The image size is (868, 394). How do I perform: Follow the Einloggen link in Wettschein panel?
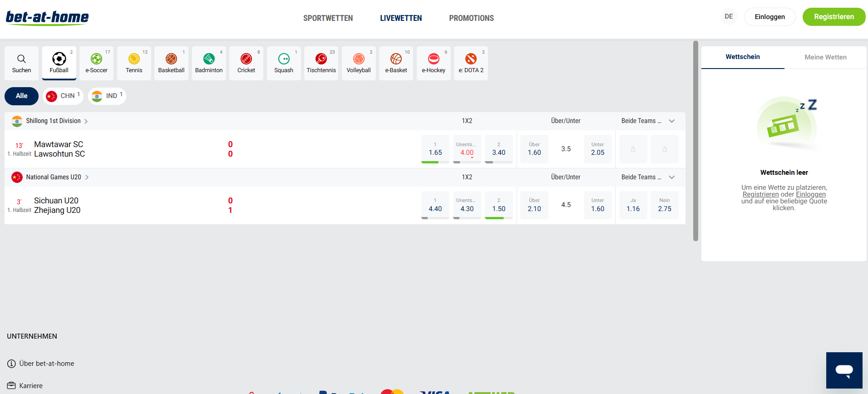coord(811,194)
